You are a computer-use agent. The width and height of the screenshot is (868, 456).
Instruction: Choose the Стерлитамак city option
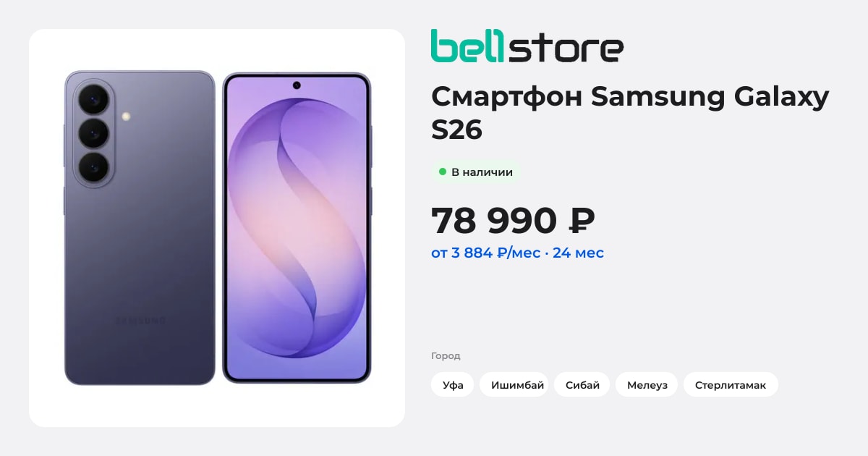click(x=731, y=385)
